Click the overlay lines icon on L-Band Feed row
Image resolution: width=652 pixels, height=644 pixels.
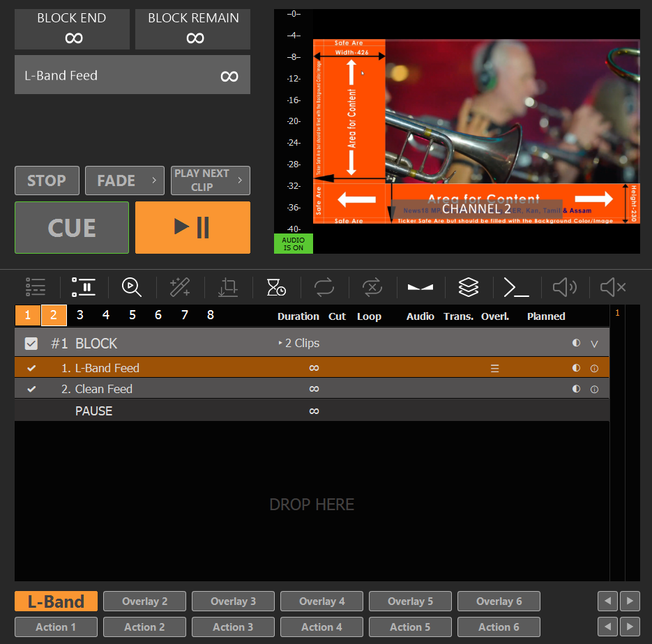click(495, 368)
